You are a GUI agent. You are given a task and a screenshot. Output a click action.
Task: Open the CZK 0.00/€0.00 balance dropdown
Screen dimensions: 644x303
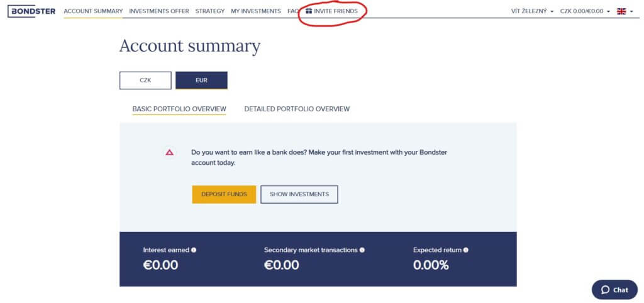point(585,11)
